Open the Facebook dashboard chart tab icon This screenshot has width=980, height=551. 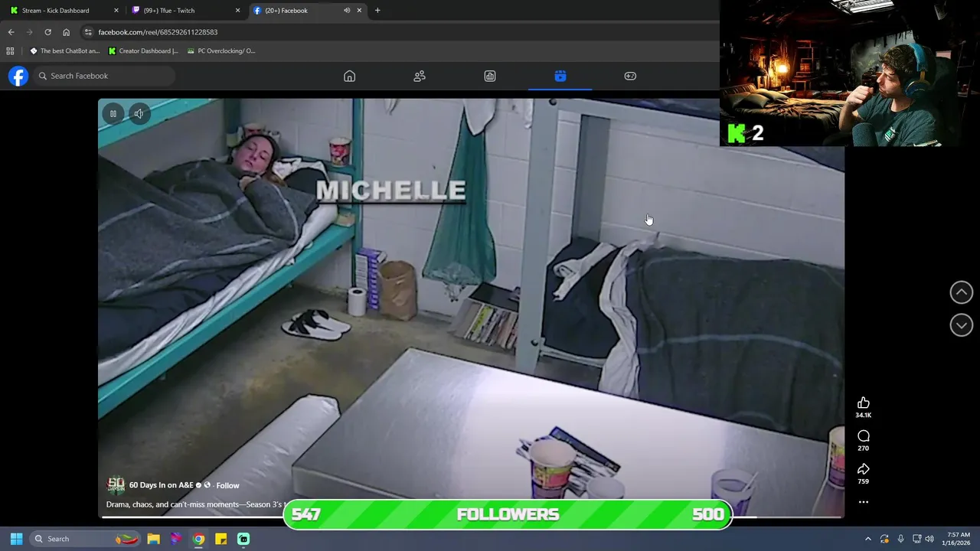(x=490, y=76)
